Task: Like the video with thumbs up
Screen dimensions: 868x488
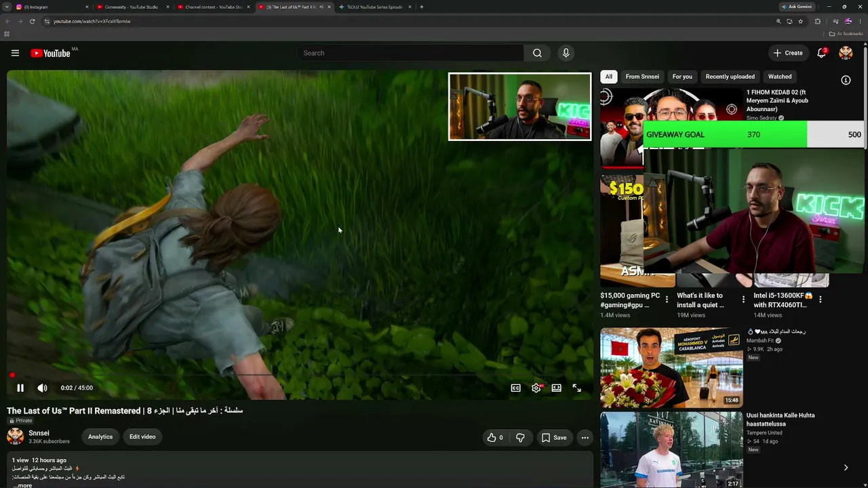Action: click(495, 437)
